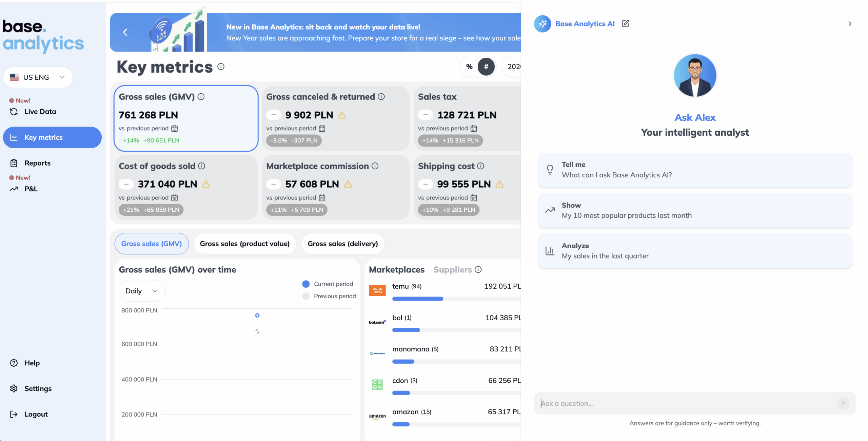This screenshot has width=868, height=441.
Task: Click the Base Analytics AI sparkle icon
Action: pyautogui.click(x=542, y=24)
